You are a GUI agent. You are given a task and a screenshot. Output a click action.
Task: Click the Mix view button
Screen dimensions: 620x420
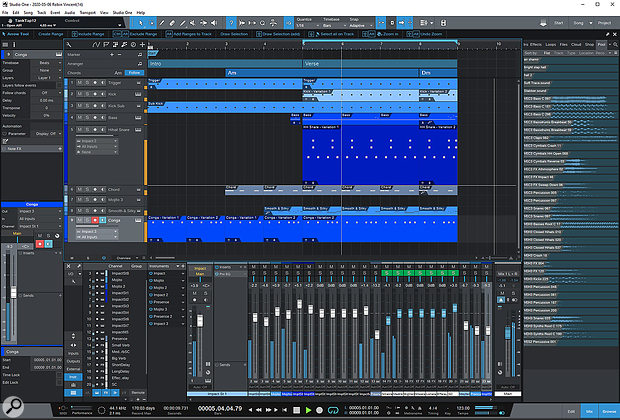[589, 412]
